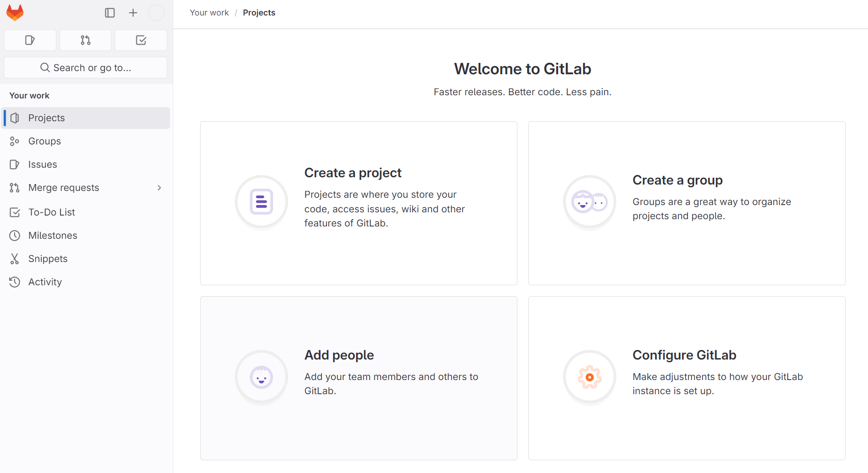Open Merge requests in the sidebar
The image size is (868, 473).
[x=87, y=188]
